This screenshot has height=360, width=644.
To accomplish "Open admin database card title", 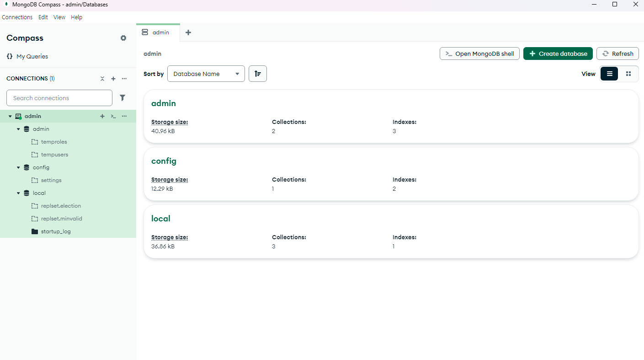I will pyautogui.click(x=164, y=103).
